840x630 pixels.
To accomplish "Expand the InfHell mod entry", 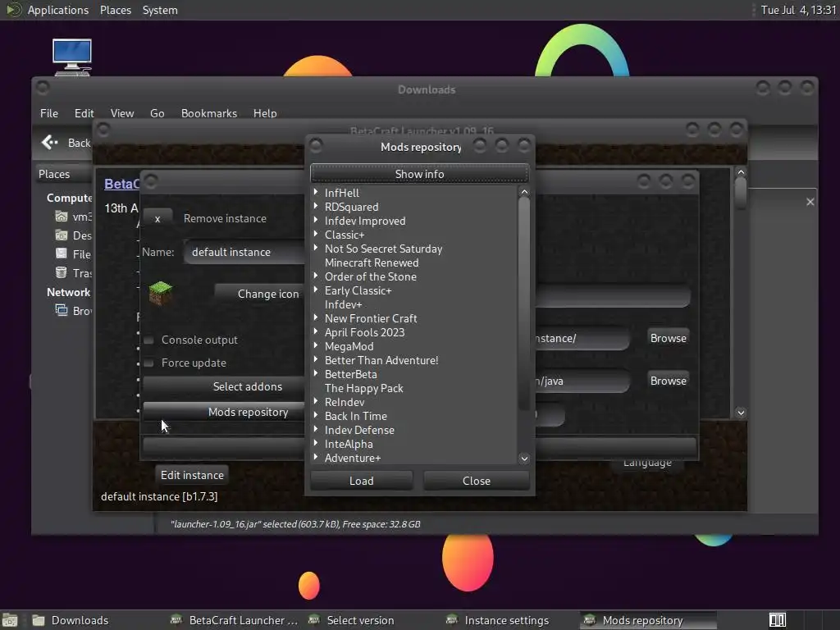I will click(x=316, y=192).
